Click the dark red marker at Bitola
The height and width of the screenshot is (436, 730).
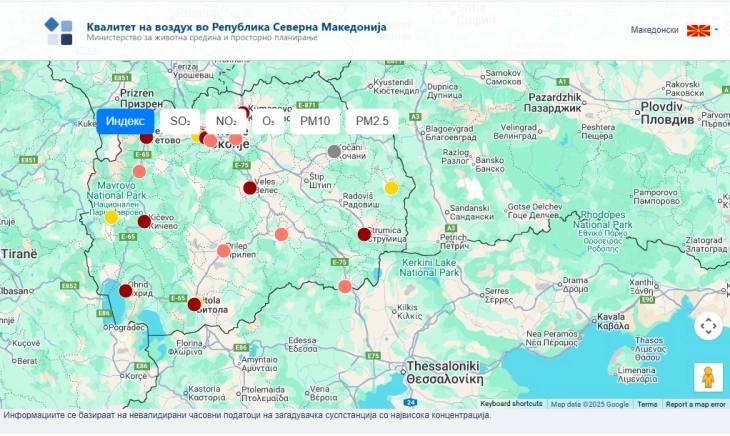click(194, 304)
